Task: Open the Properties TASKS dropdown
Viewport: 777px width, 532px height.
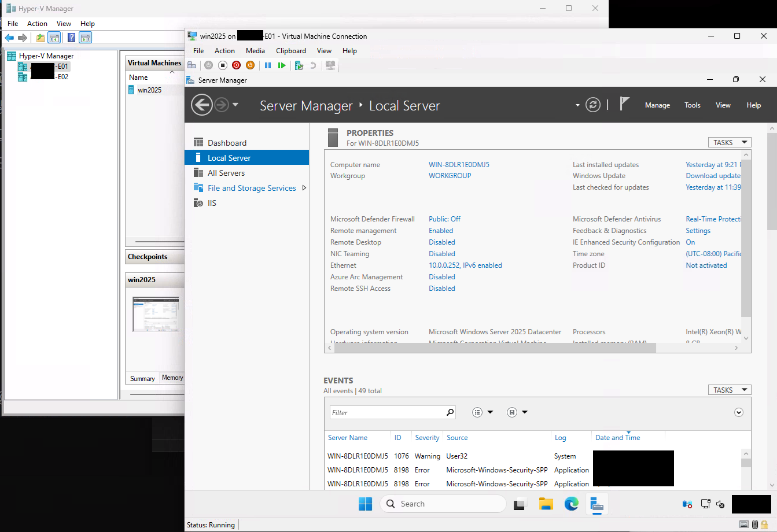Action: tap(729, 142)
